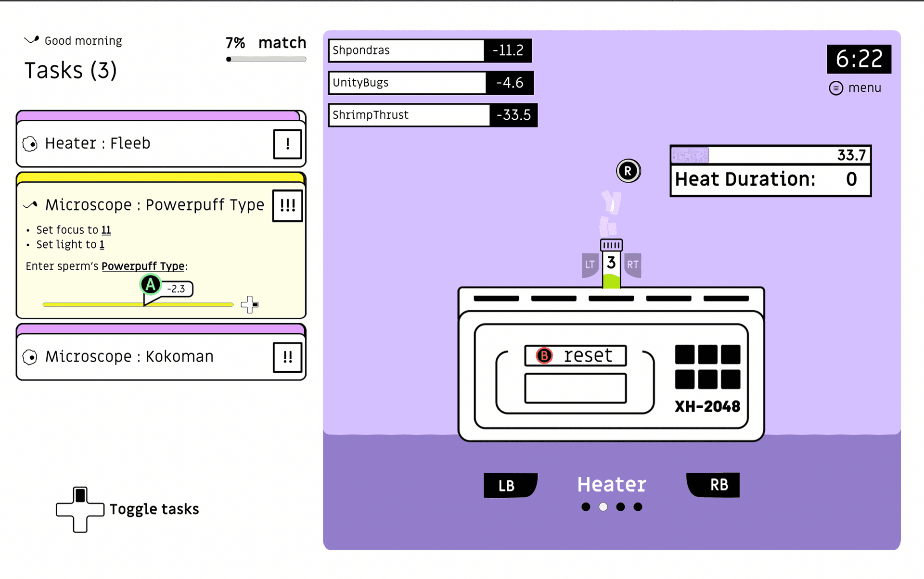Viewport: 924px width, 579px height.
Task: Select the fourth station page dot
Action: coord(638,507)
